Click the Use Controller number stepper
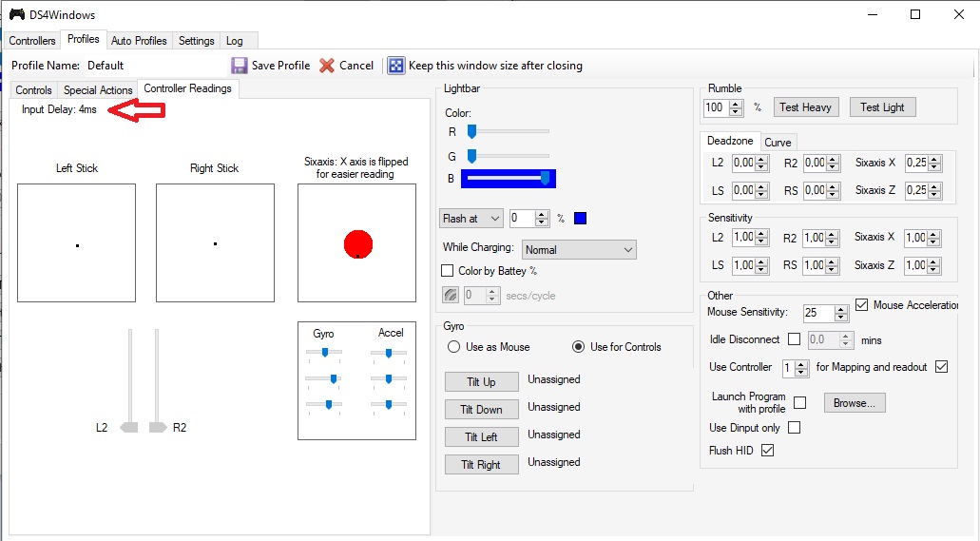Screen dimensions: 980x541 coord(801,368)
